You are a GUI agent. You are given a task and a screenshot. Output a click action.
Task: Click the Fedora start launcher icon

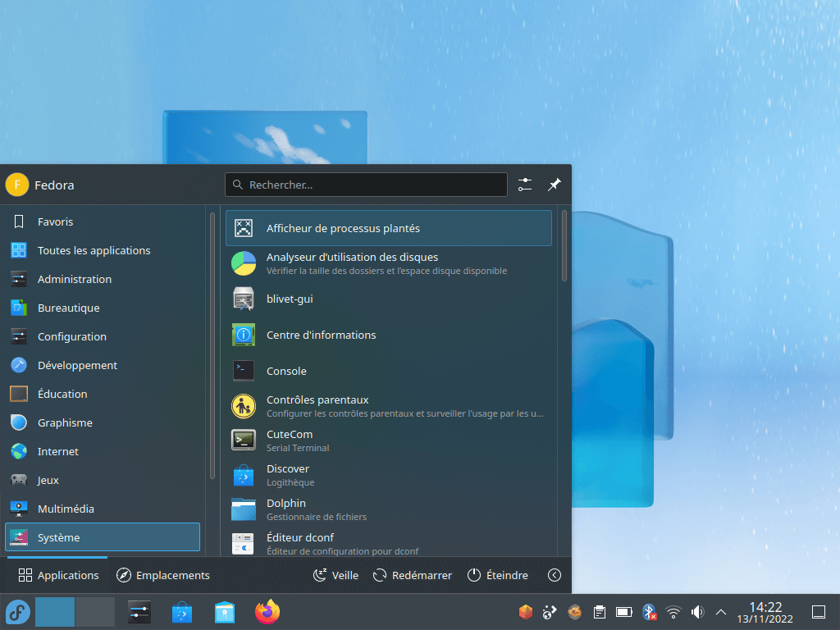click(18, 612)
